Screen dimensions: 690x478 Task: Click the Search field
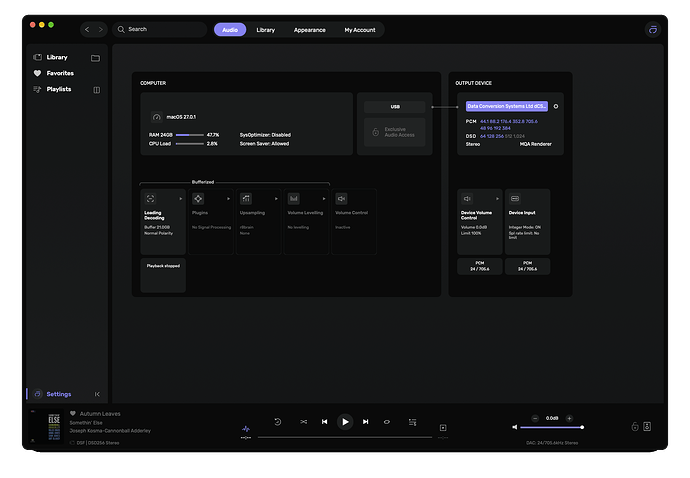[x=160, y=29]
